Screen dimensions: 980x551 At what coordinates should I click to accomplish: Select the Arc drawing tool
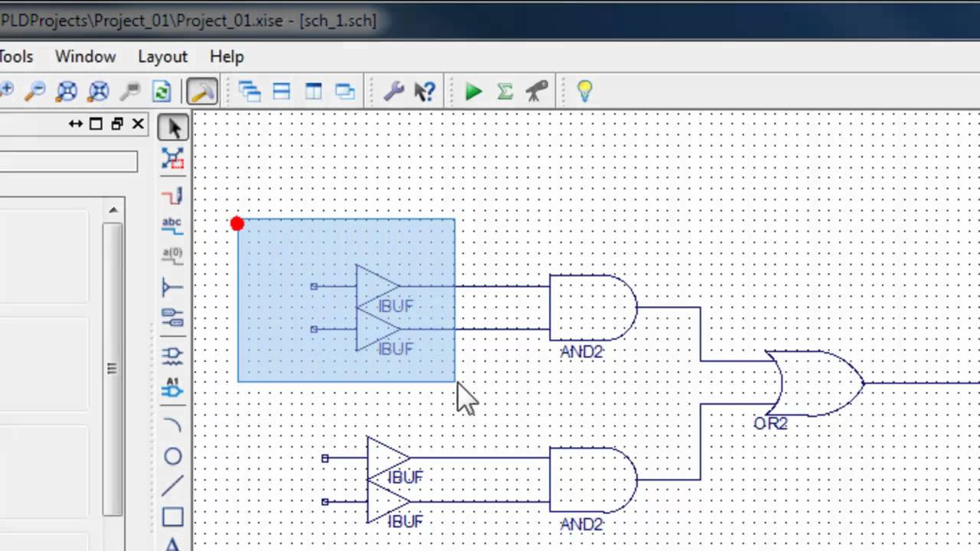click(172, 424)
